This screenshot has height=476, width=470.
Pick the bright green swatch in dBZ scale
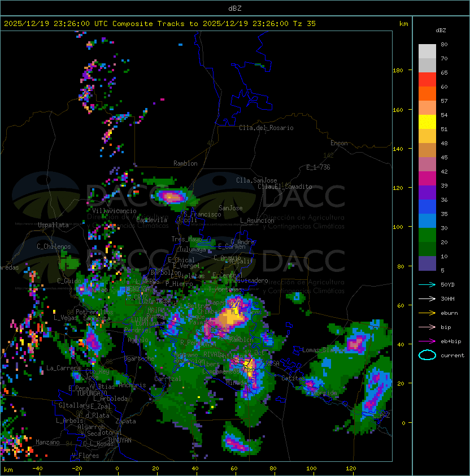coord(427,235)
